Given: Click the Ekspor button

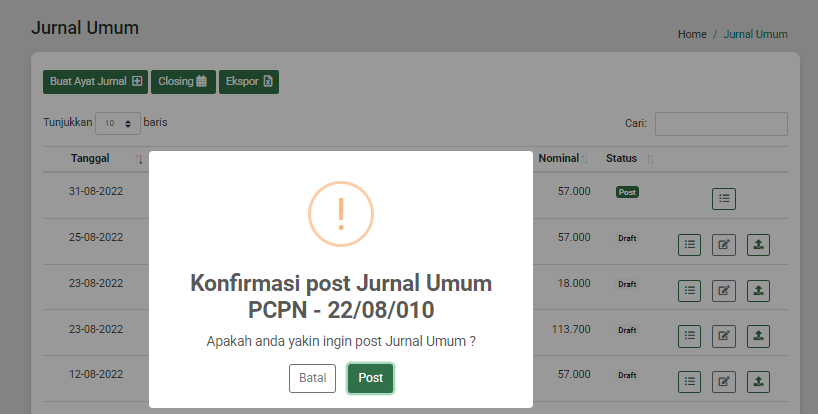Looking at the screenshot, I should [x=249, y=82].
